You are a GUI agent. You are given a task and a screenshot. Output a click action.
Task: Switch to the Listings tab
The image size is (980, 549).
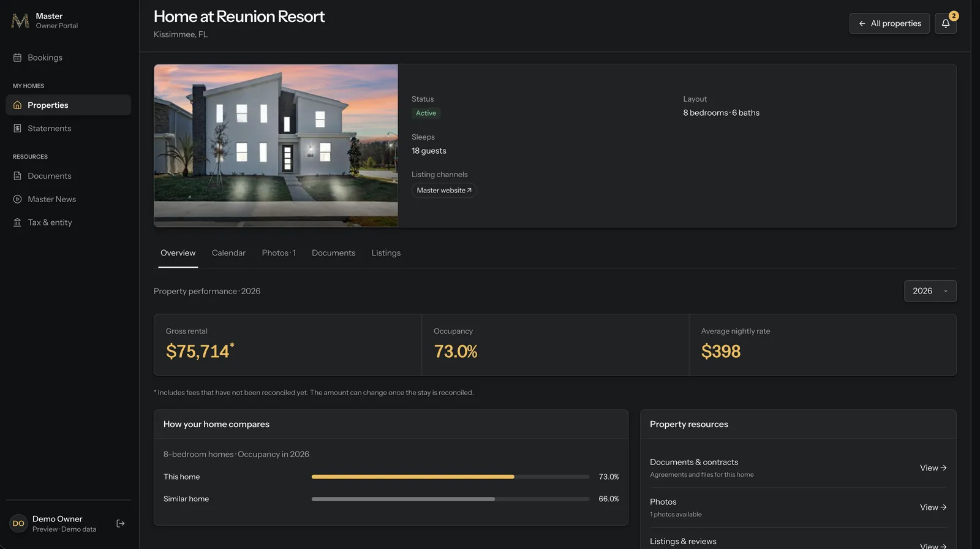pyautogui.click(x=386, y=253)
